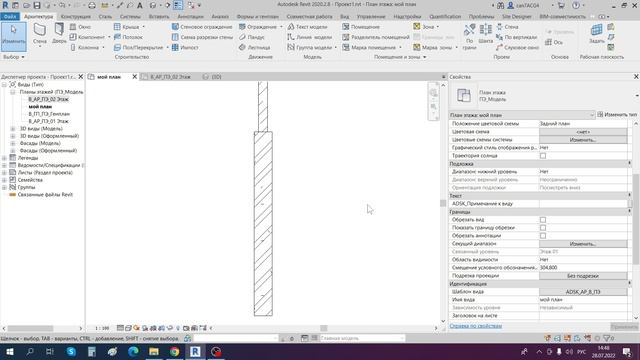
Task: Switch to the Системы ribbon tab
Action: pos(130,16)
